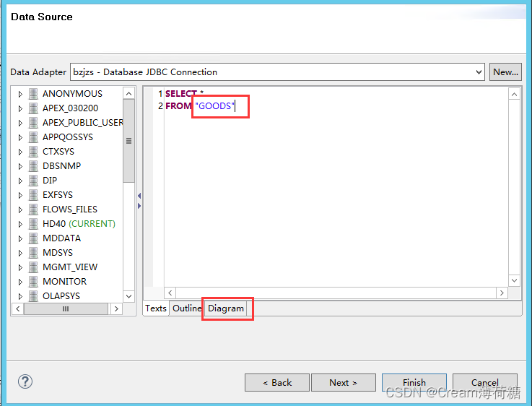Expand the MDSYS schema node
The width and height of the screenshot is (532, 406).
[x=20, y=253]
